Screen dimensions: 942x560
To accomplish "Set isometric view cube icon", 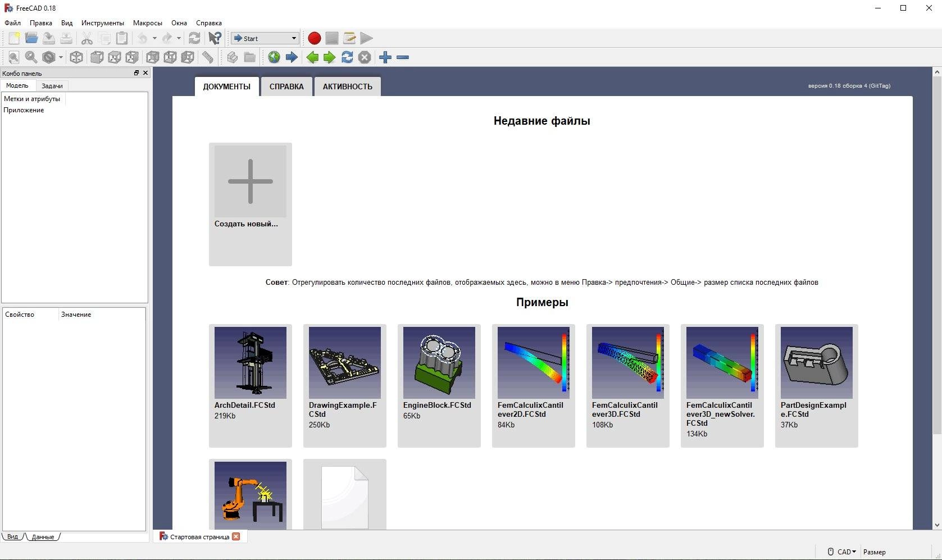I will [x=76, y=57].
